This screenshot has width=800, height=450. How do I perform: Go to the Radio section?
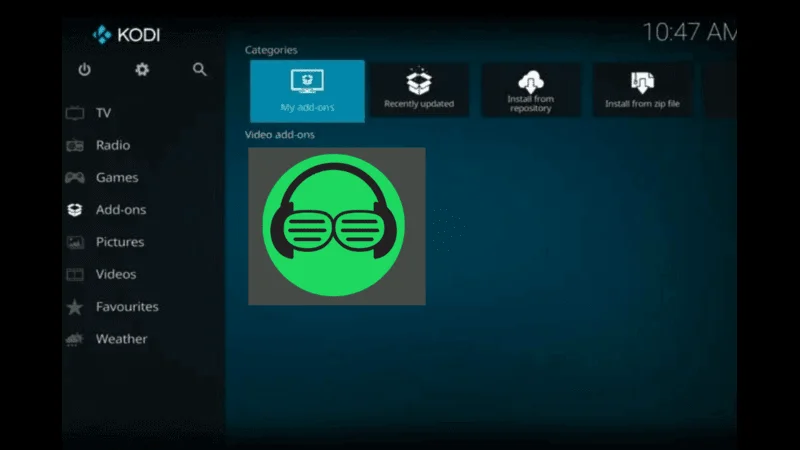tap(113, 145)
